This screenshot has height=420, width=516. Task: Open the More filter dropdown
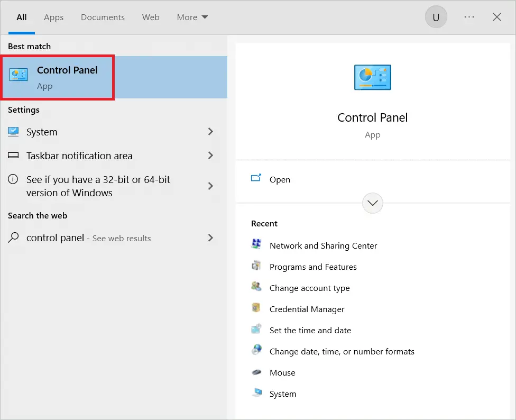tap(192, 17)
